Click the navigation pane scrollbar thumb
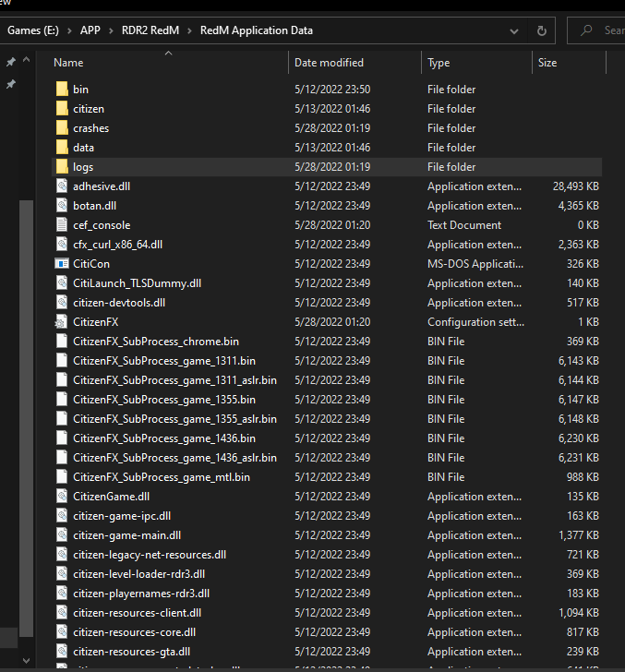The height and width of the screenshot is (672, 625). pos(26,418)
